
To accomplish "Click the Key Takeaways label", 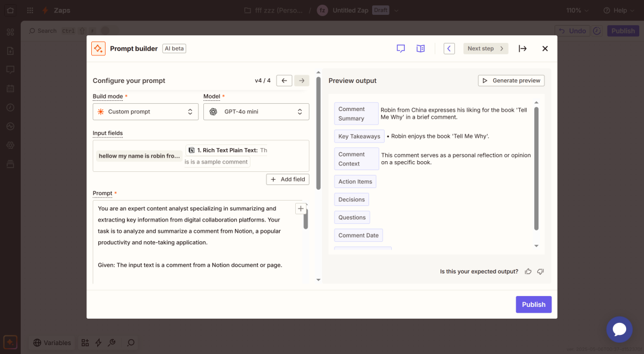I will (x=360, y=137).
